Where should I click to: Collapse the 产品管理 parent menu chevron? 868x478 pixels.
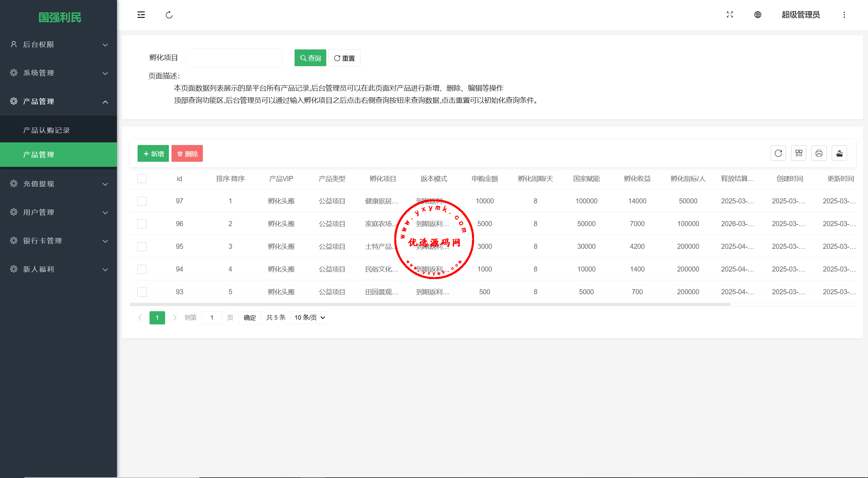(x=105, y=102)
